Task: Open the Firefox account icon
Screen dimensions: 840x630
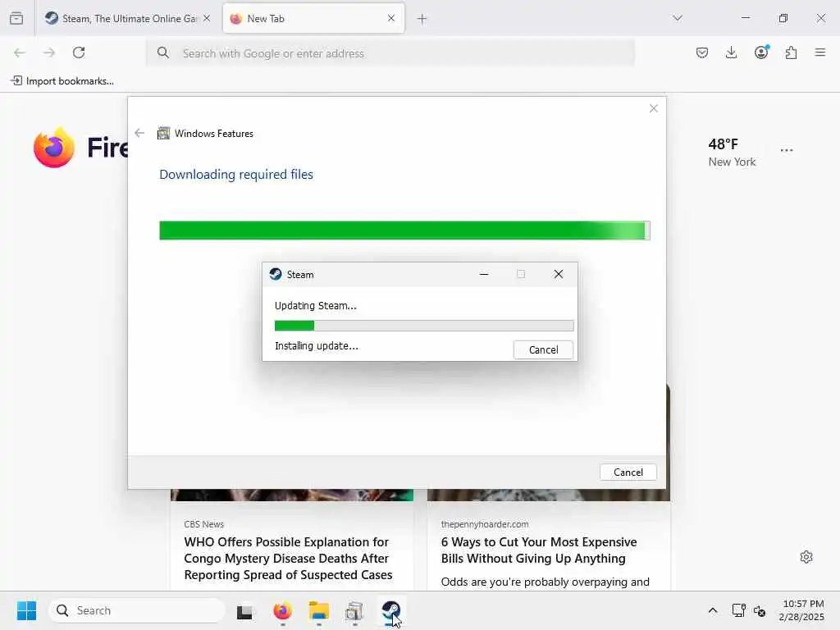Action: click(761, 52)
